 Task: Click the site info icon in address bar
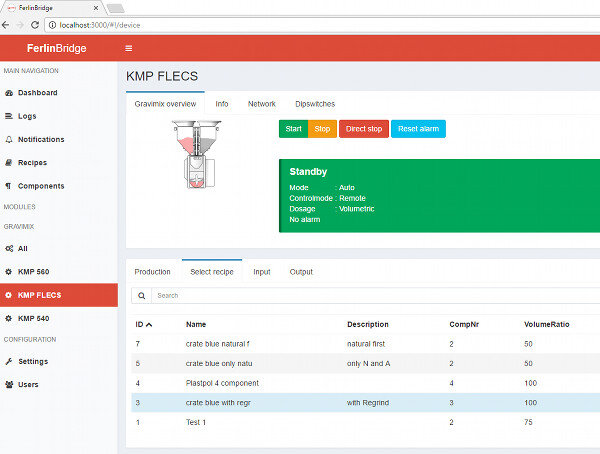52,25
